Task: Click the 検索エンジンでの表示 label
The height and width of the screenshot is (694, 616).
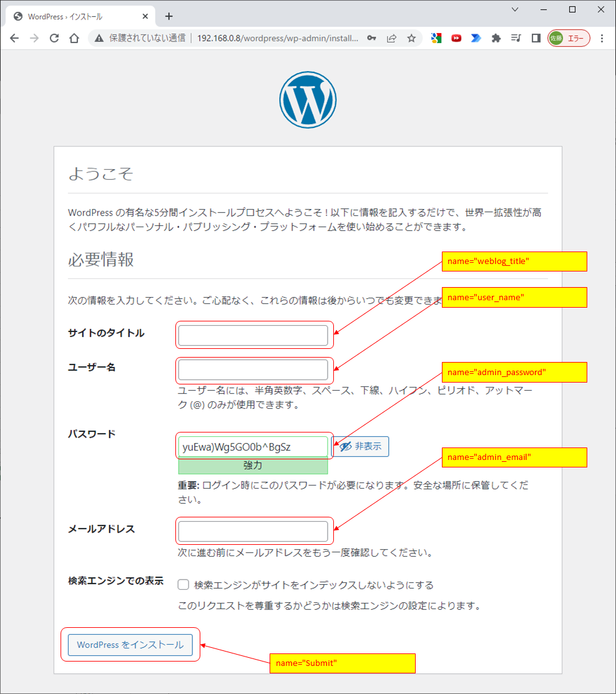Action: (116, 581)
